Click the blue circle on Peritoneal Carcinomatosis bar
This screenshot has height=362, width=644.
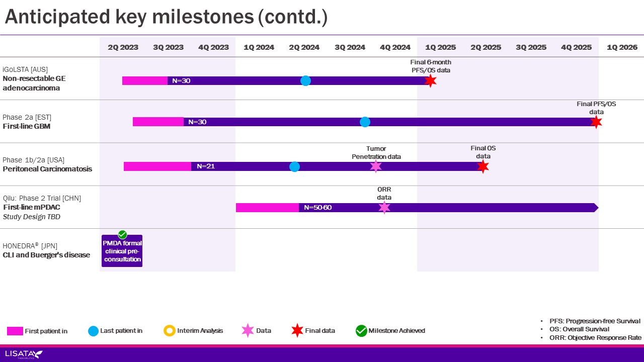click(x=295, y=166)
